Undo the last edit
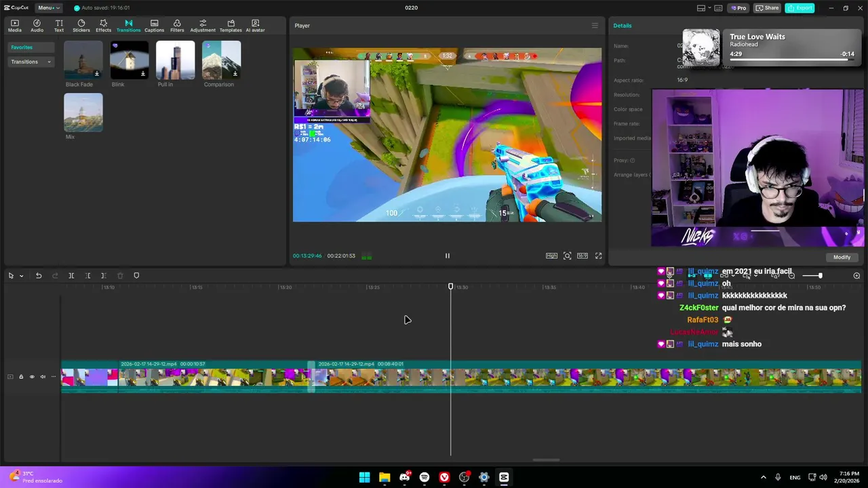Image resolution: width=868 pixels, height=488 pixels. [39, 275]
